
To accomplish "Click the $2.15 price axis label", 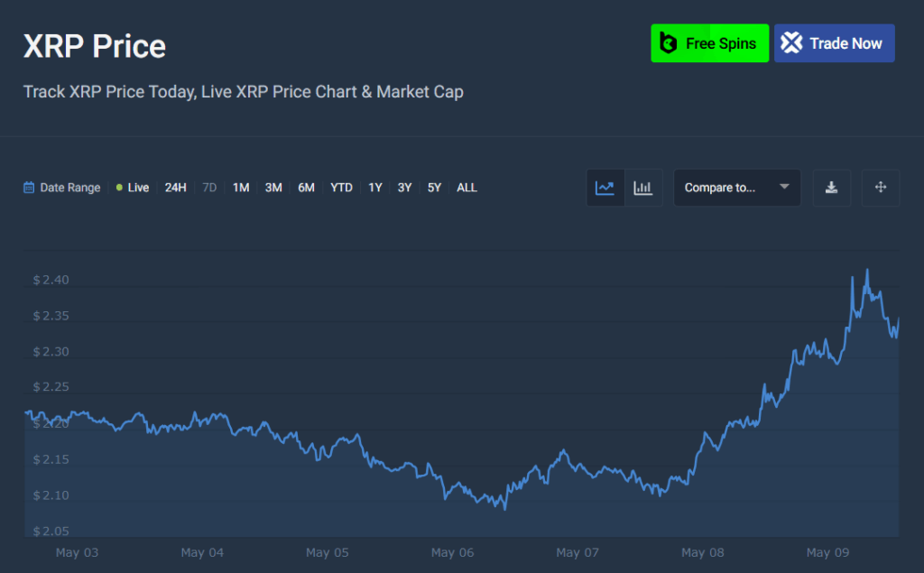I will click(x=51, y=459).
